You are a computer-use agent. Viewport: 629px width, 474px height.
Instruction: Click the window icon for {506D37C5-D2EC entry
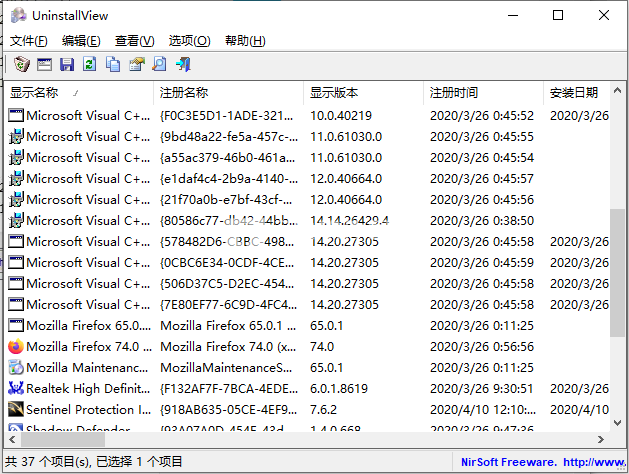[x=16, y=284]
